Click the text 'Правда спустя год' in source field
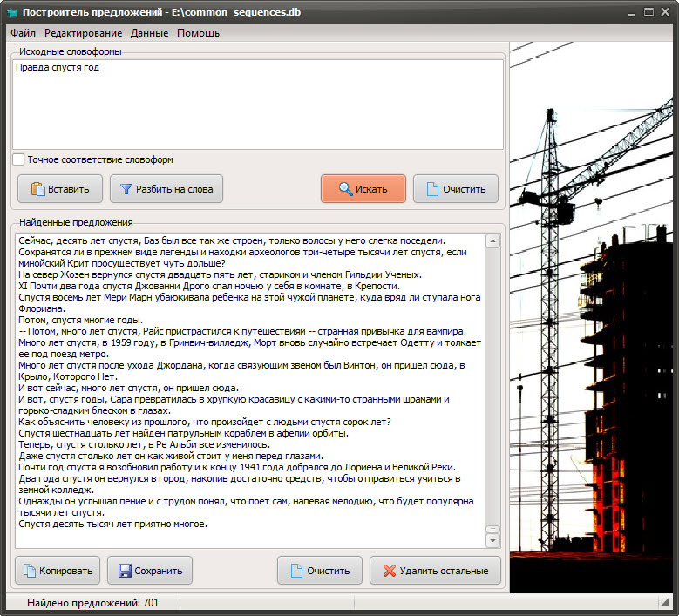This screenshot has width=679, height=616. (58, 68)
